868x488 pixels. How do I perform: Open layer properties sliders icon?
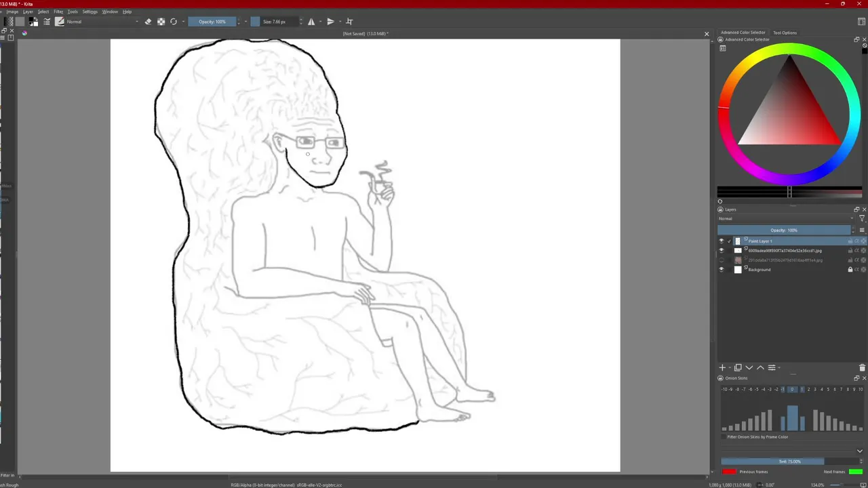coord(772,367)
